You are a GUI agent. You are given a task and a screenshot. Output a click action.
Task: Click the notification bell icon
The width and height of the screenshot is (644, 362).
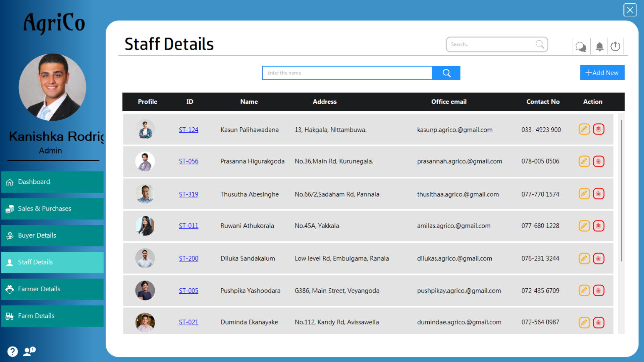(x=599, y=47)
